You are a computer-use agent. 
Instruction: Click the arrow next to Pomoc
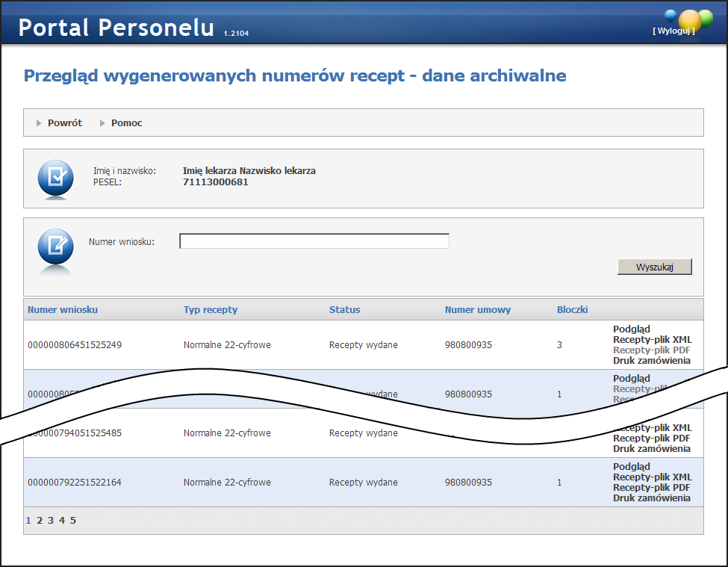[x=102, y=123]
